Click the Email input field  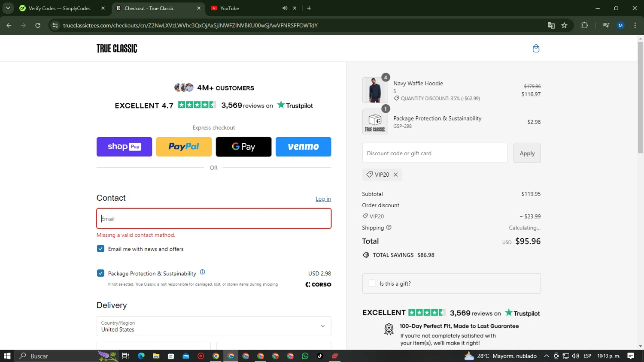(214, 219)
